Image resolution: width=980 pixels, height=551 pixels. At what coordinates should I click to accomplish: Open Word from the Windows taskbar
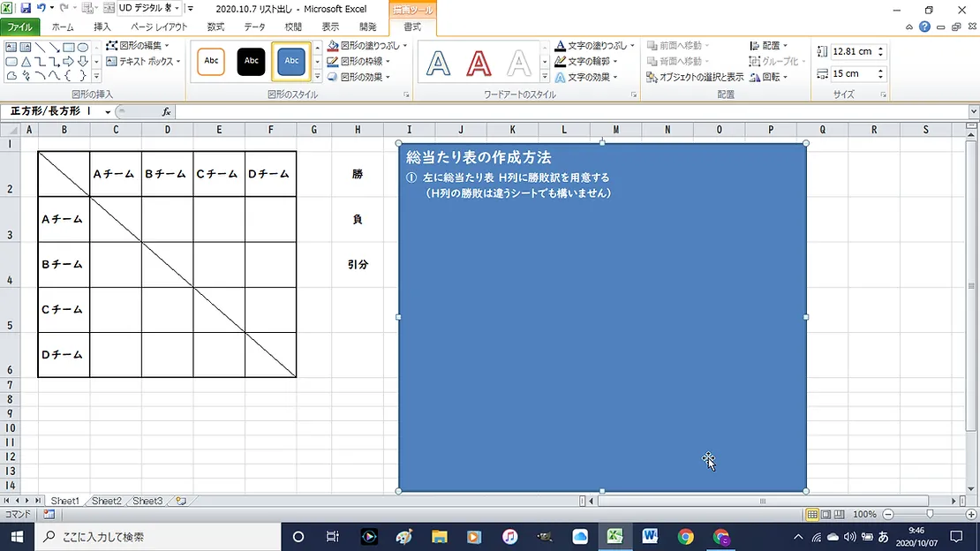(x=651, y=536)
